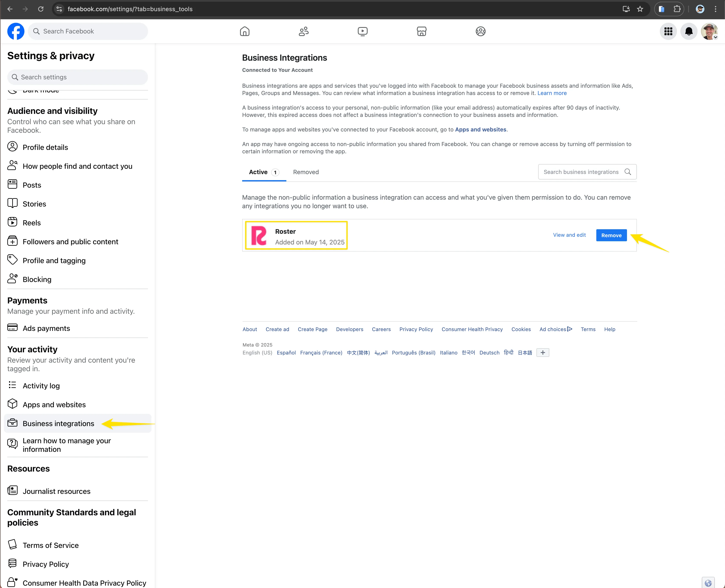725x588 pixels.
Task: Open the Facebook Home icon
Action: click(245, 32)
